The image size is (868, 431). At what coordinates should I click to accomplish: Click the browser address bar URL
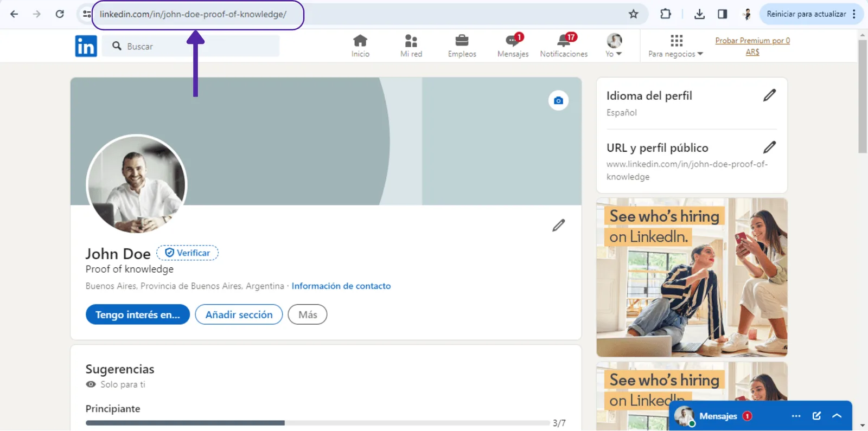(x=193, y=14)
